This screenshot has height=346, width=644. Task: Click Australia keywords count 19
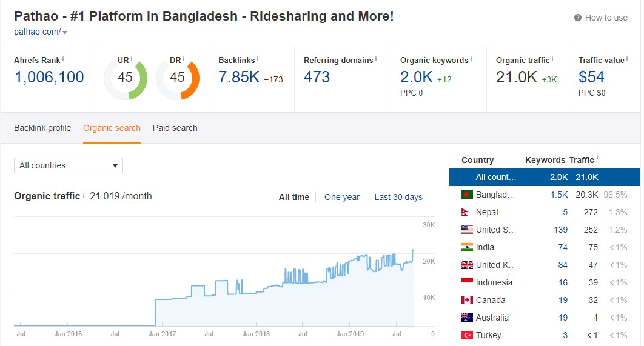563,318
